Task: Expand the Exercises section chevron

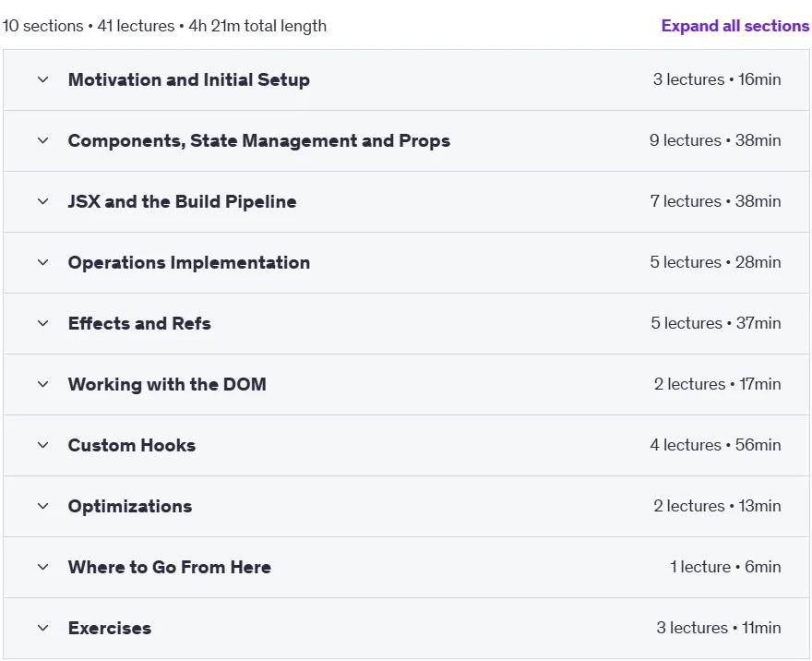Action: (x=43, y=628)
